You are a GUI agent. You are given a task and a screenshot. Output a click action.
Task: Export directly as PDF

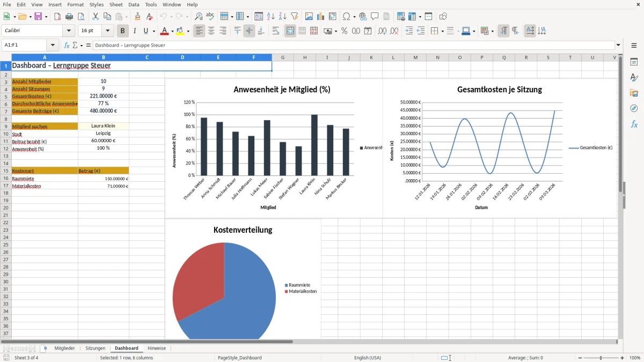coord(57,17)
